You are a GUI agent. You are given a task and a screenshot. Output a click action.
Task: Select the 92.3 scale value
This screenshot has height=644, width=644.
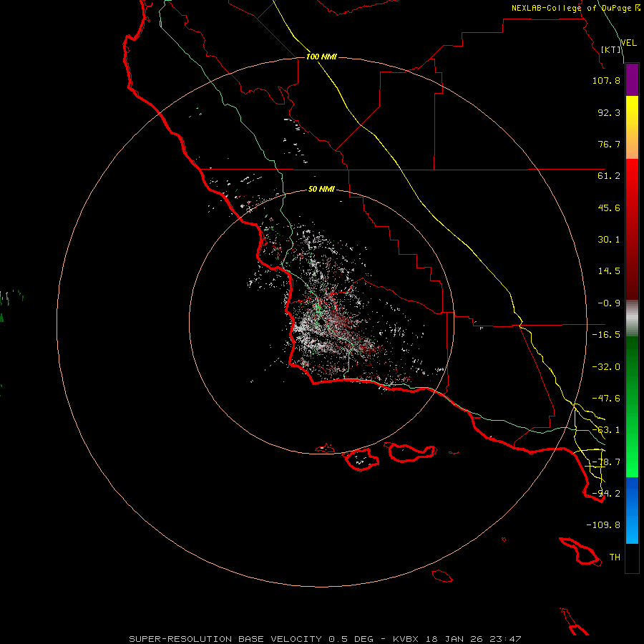[x=609, y=112]
